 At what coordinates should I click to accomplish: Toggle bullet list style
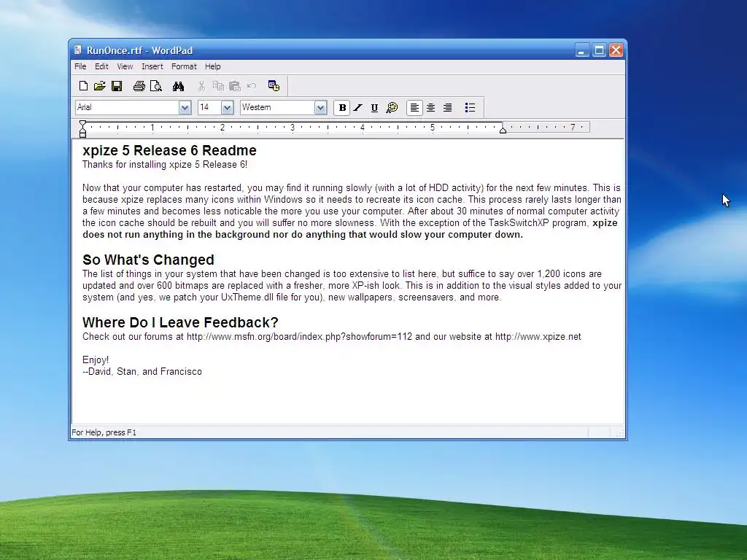(471, 108)
